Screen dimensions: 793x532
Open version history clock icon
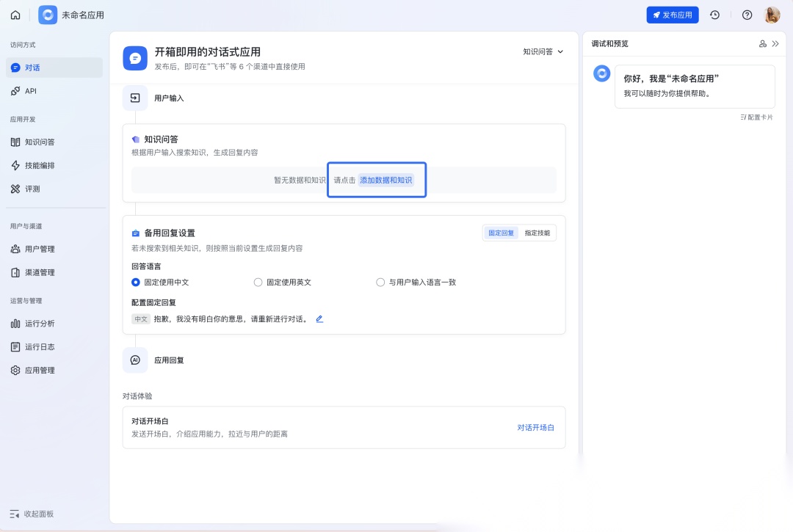[x=714, y=15]
